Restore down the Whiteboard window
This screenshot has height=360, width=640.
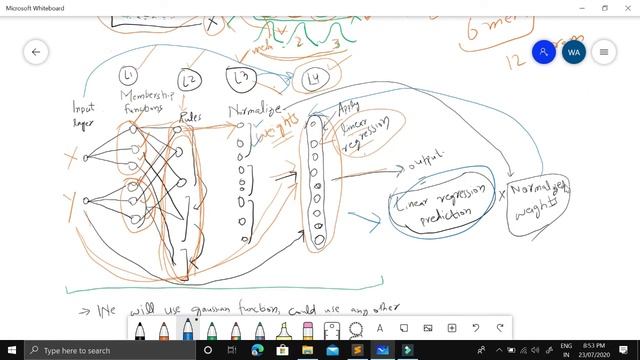[605, 8]
